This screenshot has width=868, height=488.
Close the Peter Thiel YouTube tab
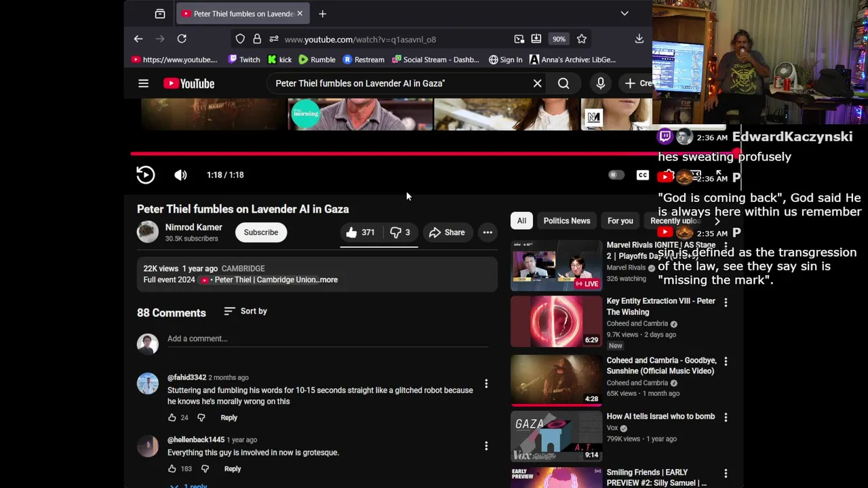coord(300,14)
